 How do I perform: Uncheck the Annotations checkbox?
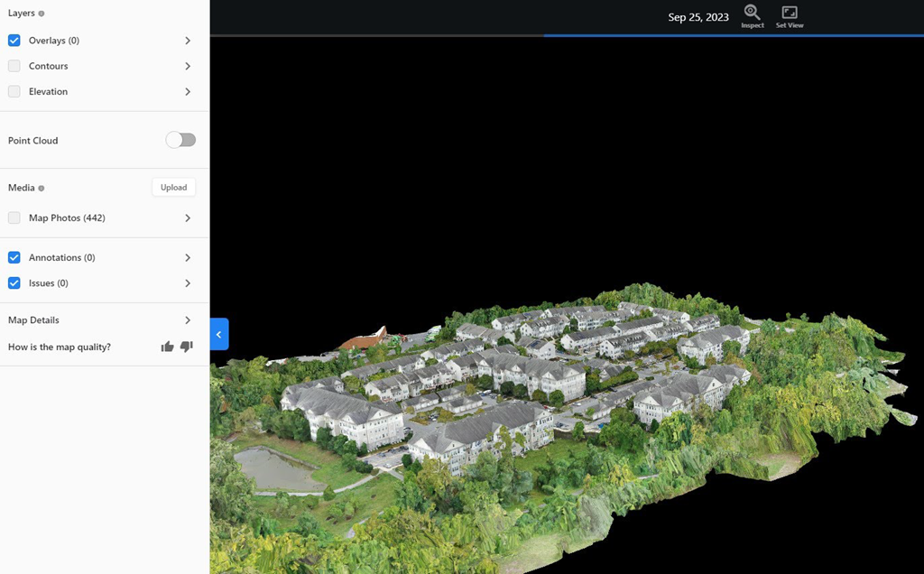[x=14, y=257]
